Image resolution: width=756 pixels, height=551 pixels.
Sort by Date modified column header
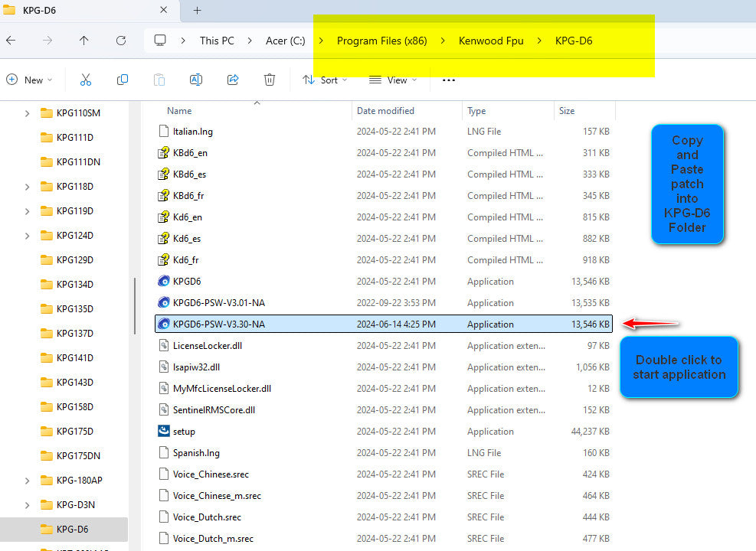385,111
